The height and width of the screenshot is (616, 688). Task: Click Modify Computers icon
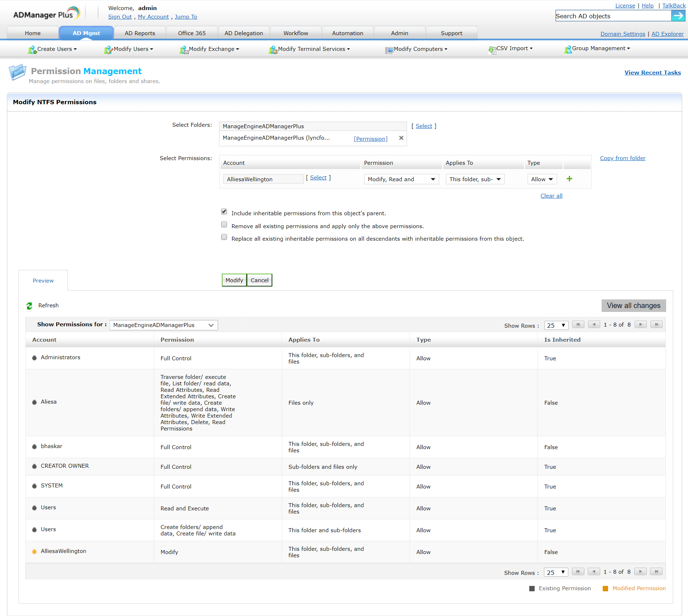[389, 50]
